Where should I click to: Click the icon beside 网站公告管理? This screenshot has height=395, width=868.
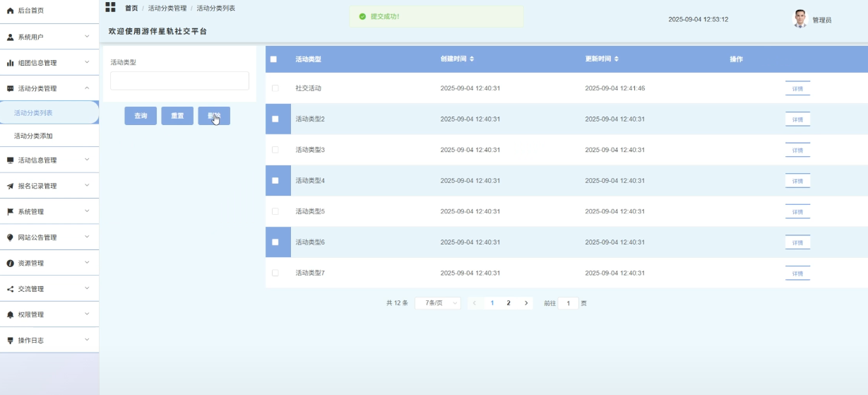[x=11, y=237]
